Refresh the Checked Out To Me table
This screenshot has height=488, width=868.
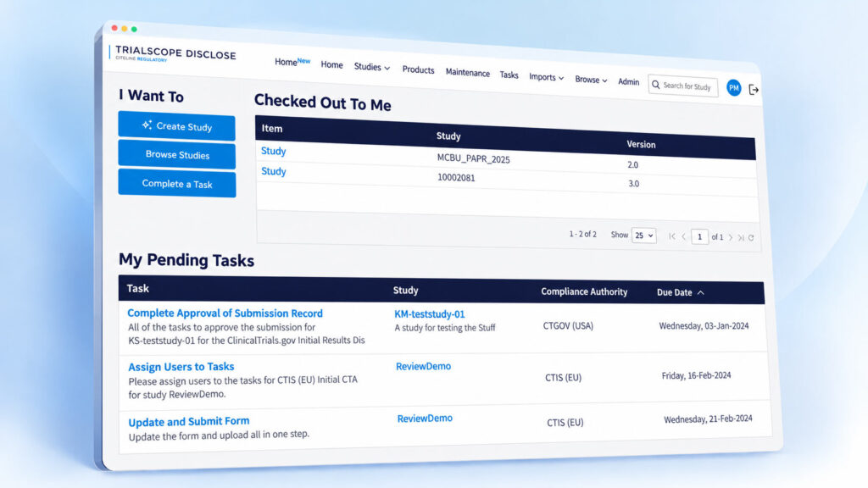point(751,238)
